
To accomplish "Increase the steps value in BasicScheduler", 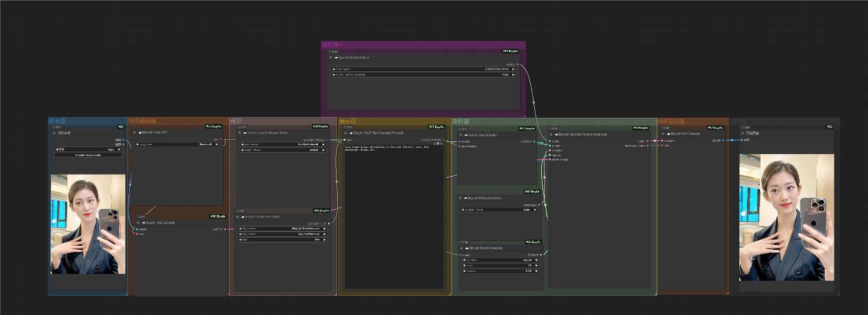I will [536, 266].
